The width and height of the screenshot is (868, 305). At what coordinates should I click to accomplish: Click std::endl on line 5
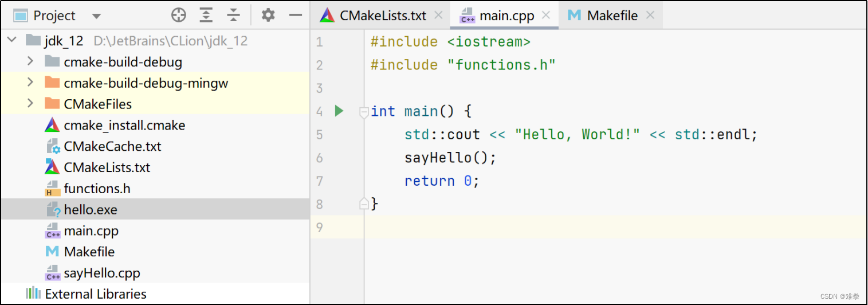click(x=713, y=134)
